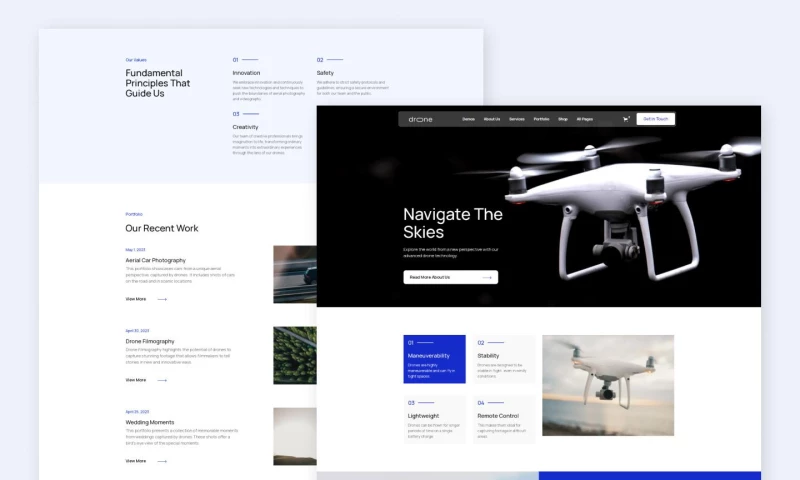Open the shopping cart icon in navbar

click(x=626, y=119)
